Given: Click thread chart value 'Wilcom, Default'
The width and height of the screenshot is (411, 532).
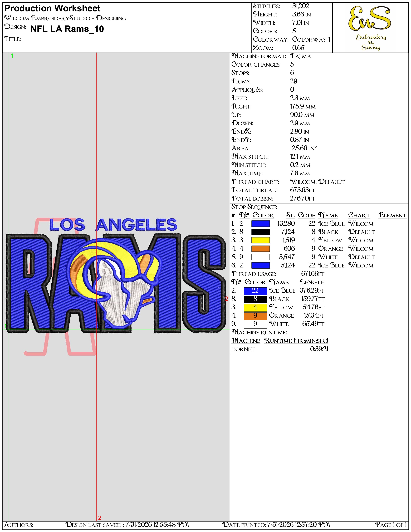Looking at the screenshot, I should tap(318, 182).
